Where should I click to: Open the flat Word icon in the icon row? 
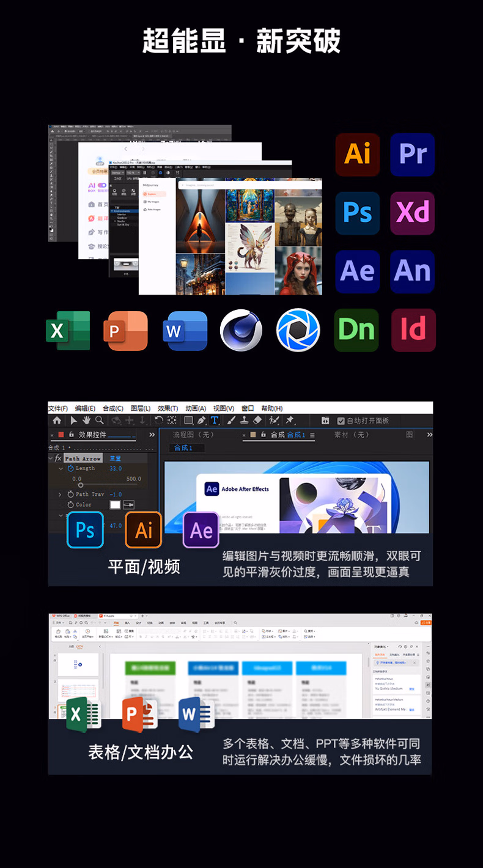[185, 331]
